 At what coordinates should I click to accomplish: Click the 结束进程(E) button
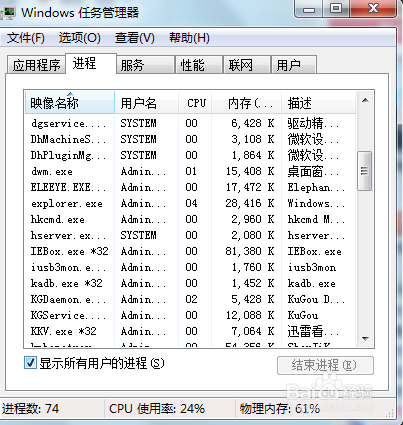coord(325,365)
